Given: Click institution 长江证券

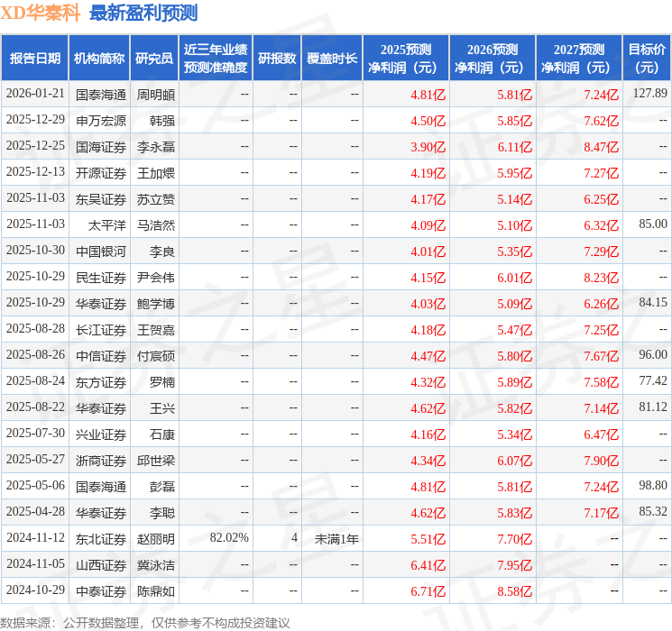Looking at the screenshot, I should pyautogui.click(x=101, y=330).
